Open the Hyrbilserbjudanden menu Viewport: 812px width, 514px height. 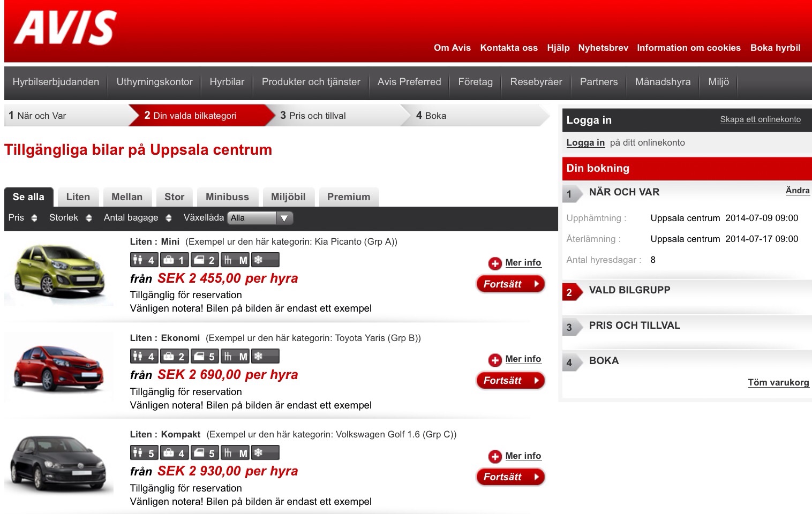point(56,82)
